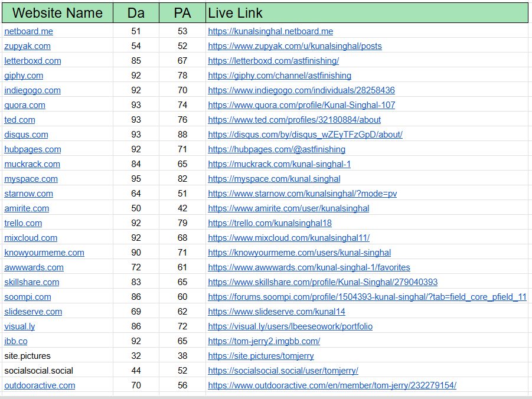This screenshot has height=399, width=532.
Task: Open knowyourmeme.com website name link
Action: click(44, 253)
